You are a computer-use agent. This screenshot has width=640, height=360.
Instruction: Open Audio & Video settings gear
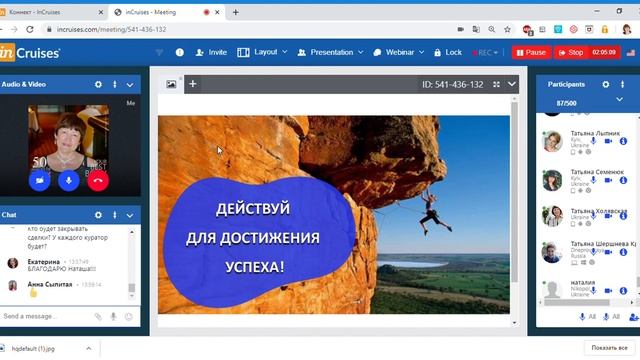point(98,84)
